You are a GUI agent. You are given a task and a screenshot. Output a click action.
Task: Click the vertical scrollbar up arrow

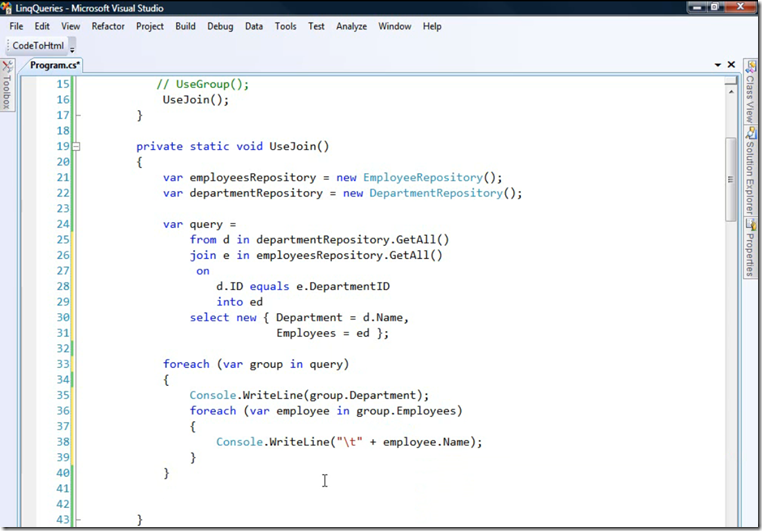731,91
